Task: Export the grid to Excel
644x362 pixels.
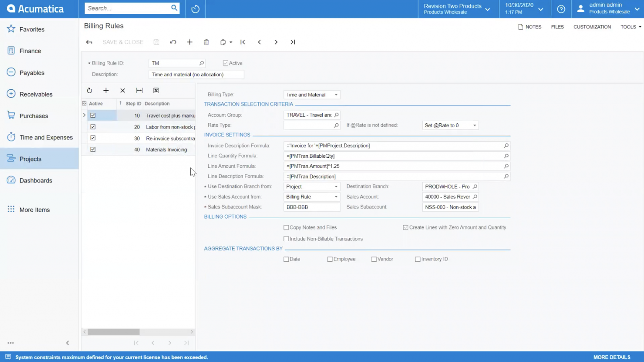Action: click(x=156, y=90)
